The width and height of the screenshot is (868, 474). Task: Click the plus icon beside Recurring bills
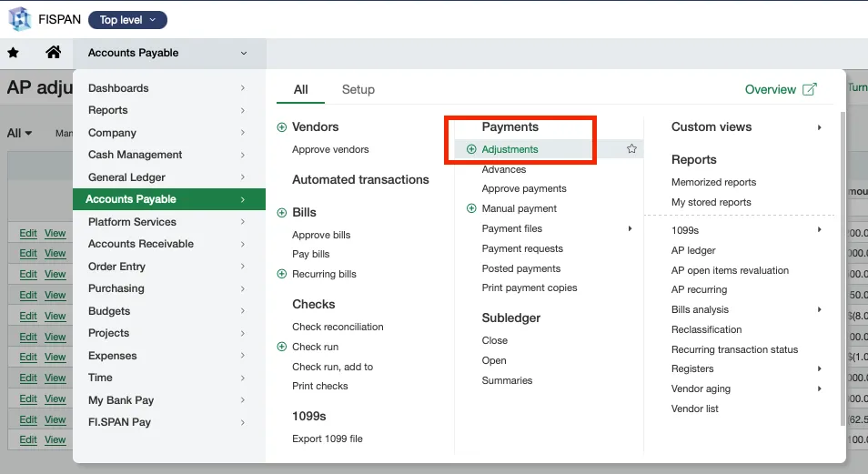[282, 274]
